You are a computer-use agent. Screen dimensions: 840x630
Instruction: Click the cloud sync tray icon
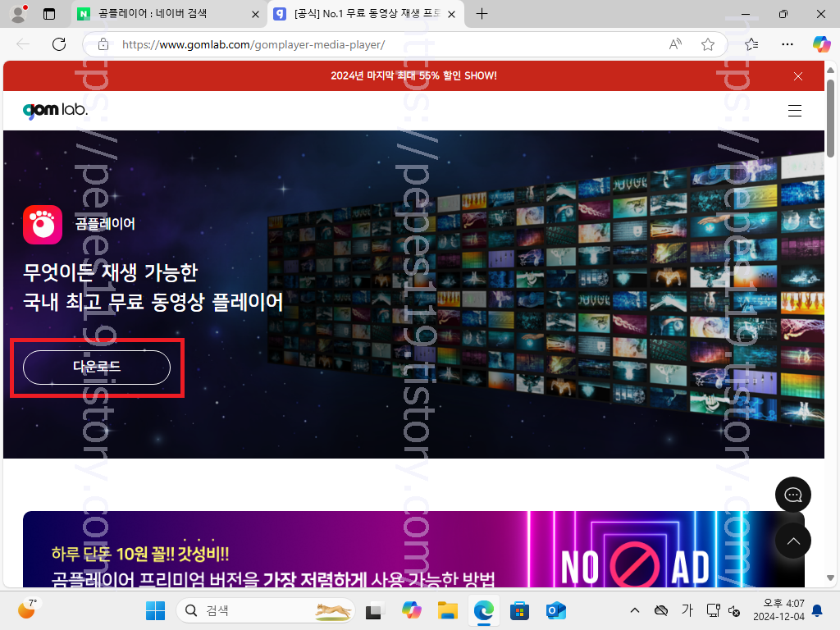click(x=661, y=610)
